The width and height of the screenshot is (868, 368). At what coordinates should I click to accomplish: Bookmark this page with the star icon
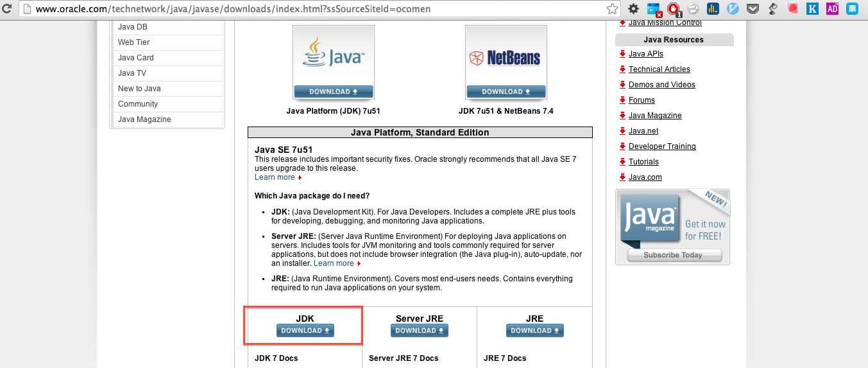coord(612,9)
